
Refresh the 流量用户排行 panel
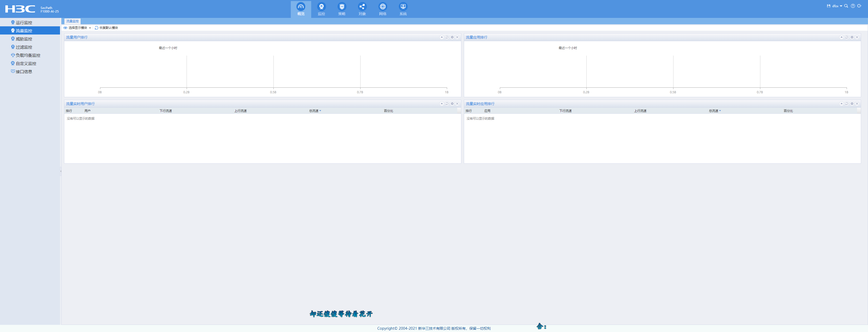click(x=447, y=37)
